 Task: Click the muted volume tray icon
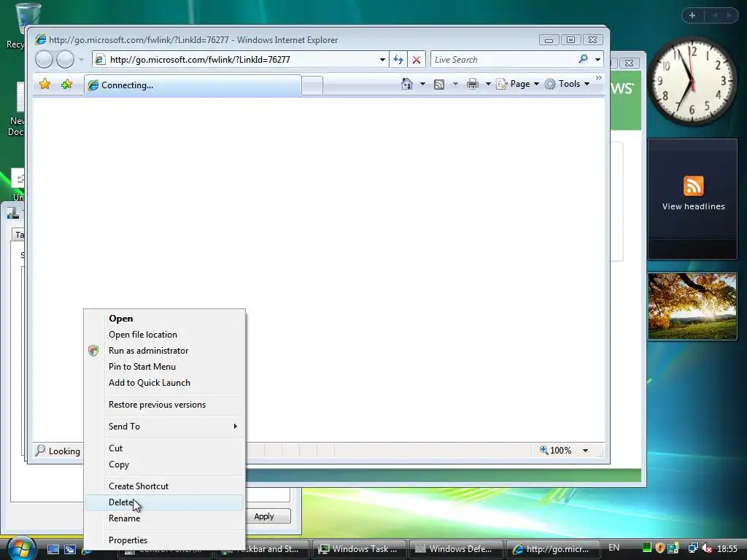pyautogui.click(x=707, y=548)
